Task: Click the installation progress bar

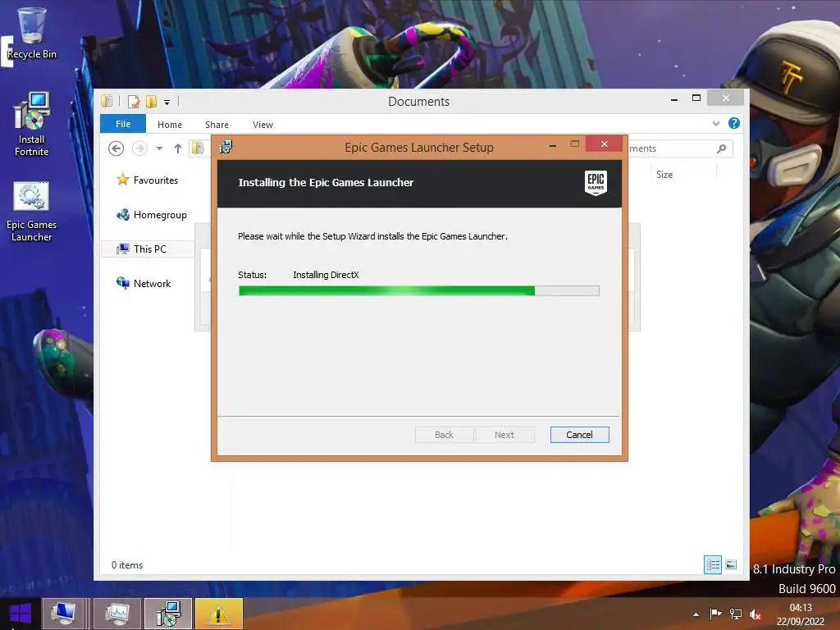Action: point(419,291)
